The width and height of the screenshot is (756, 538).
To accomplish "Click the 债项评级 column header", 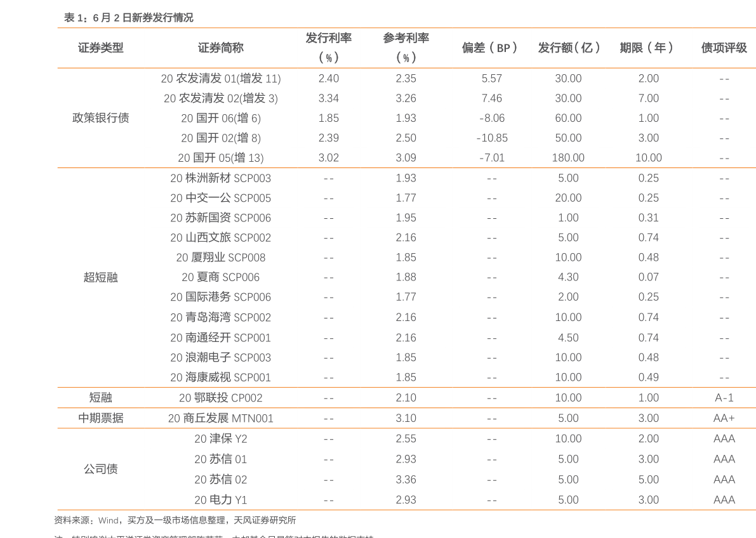I will click(724, 48).
